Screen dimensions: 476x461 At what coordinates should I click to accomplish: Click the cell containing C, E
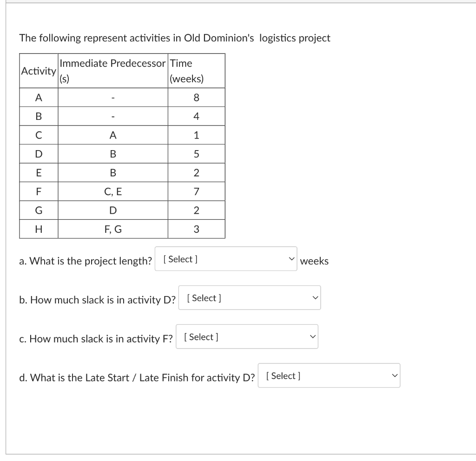(x=112, y=191)
